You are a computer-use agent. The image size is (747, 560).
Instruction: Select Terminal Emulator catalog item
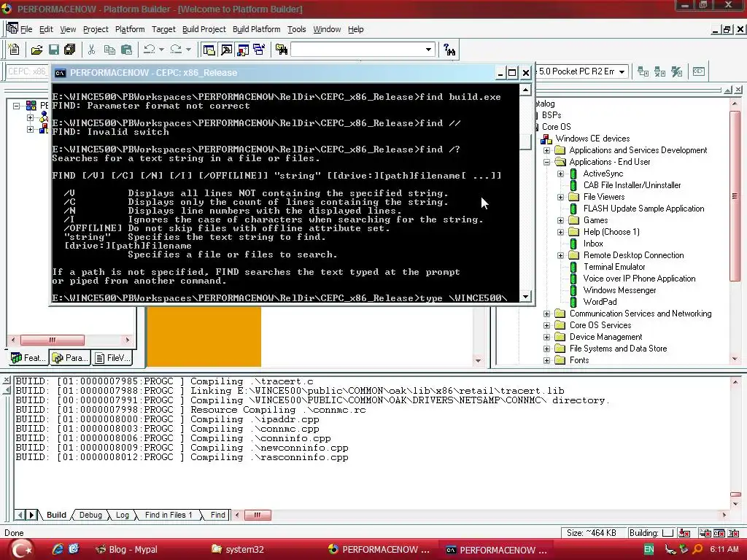614,267
